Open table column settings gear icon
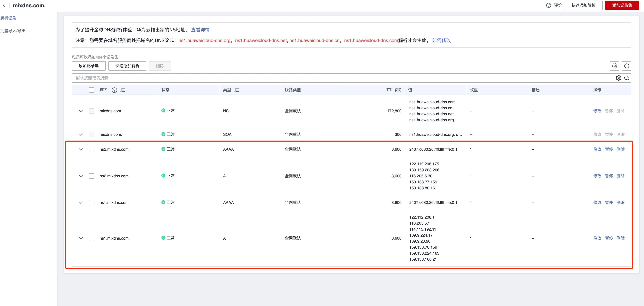This screenshot has height=306, width=644. [614, 66]
